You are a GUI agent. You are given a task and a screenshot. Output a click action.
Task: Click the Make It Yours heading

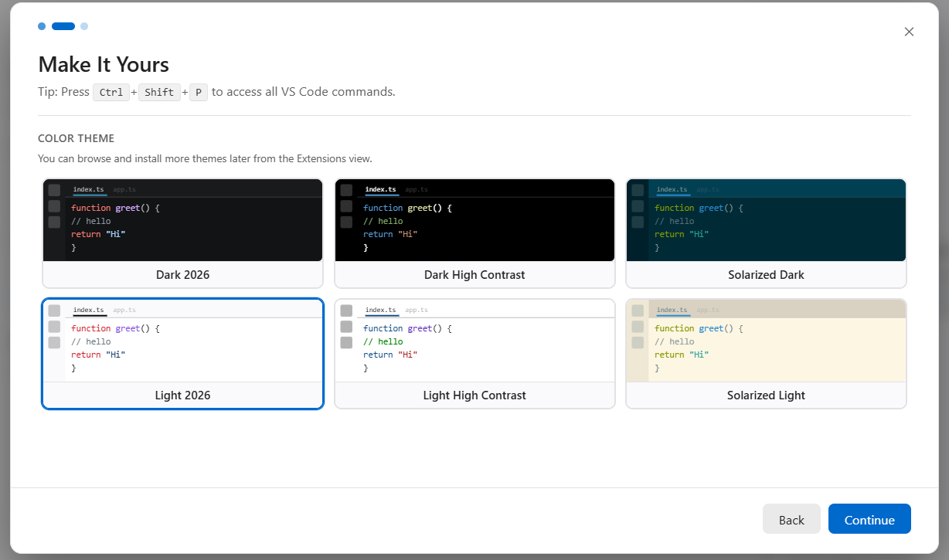(104, 64)
